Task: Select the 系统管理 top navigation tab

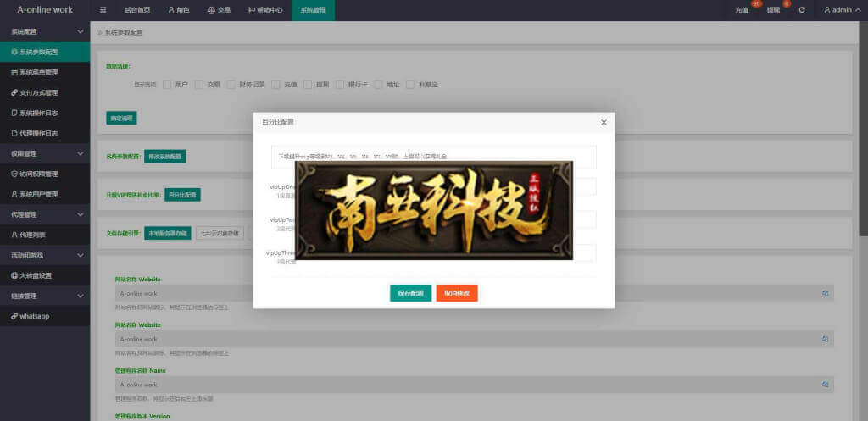Action: (314, 10)
